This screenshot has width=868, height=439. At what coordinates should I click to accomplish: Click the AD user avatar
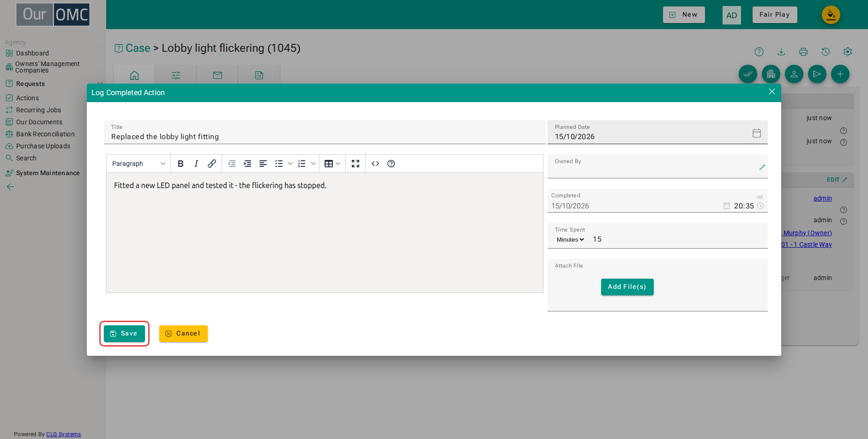pyautogui.click(x=732, y=15)
